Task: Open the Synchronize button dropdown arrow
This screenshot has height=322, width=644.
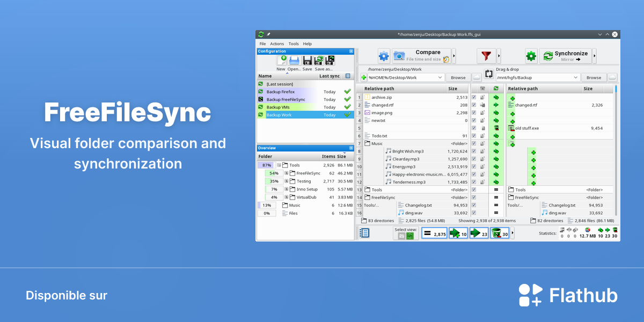Action: pos(594,56)
